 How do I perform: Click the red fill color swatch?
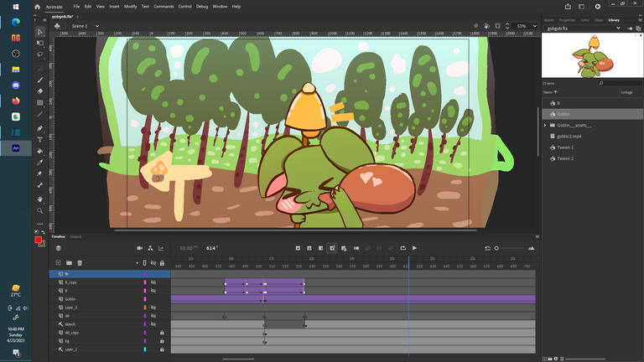pos(39,240)
